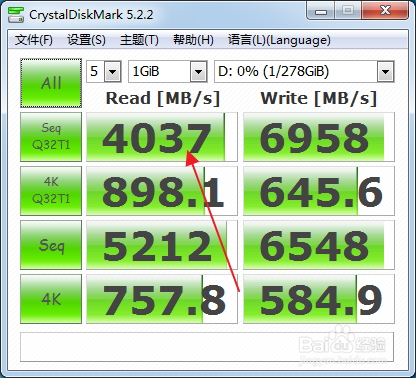
Task: Click the Seq write result 6548
Action: (x=319, y=245)
